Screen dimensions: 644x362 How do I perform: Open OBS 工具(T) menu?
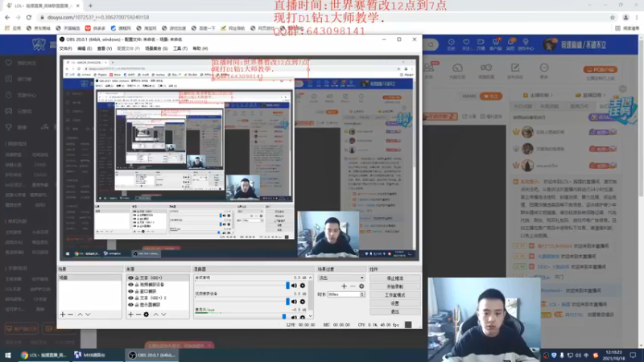click(180, 48)
